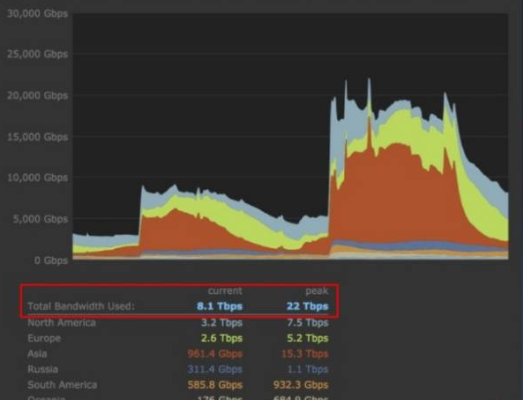
Task: Click the 20,000 Gbps axis label
Action: 37,96
